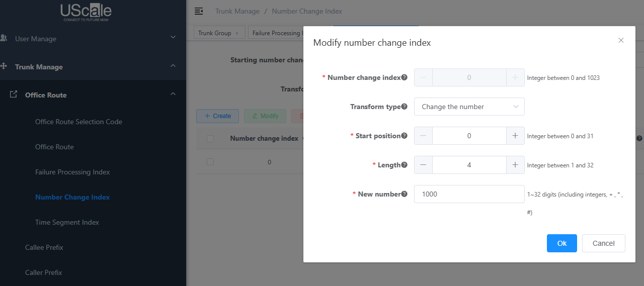The width and height of the screenshot is (644, 286).
Task: Click the green Modify button
Action: (265, 116)
